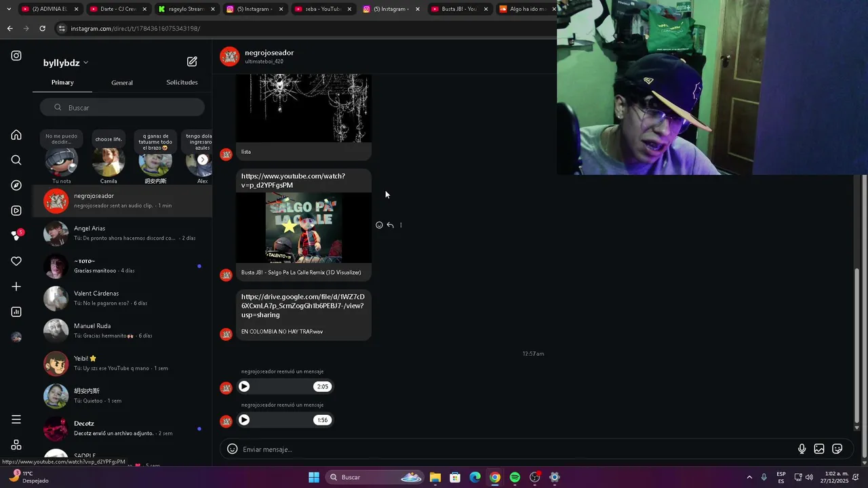Click the Buscar search field in messages
The width and height of the screenshot is (868, 488).
click(122, 107)
